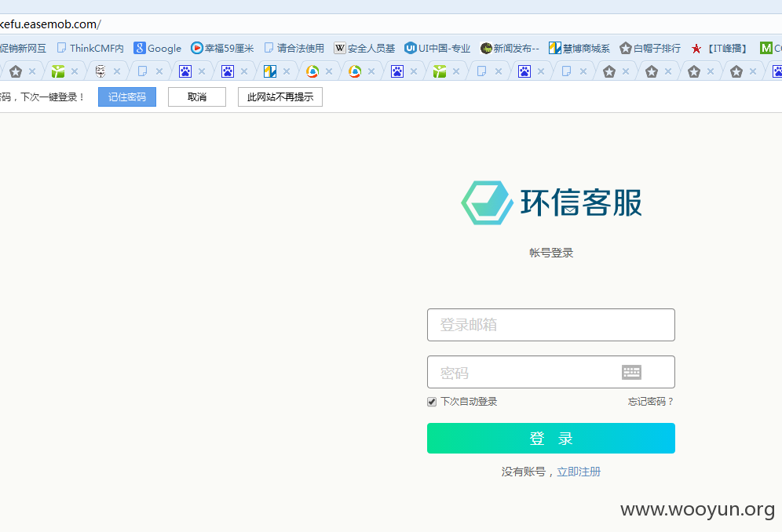
Task: Click the 环信客服 logo
Action: point(552,202)
